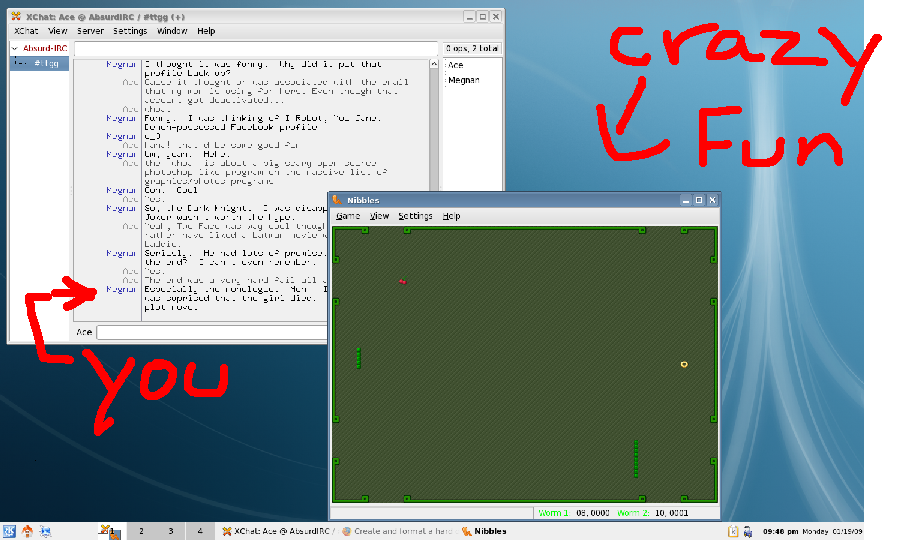The width and height of the screenshot is (898, 560).
Task: Click the XChat message input box
Action: point(212,332)
